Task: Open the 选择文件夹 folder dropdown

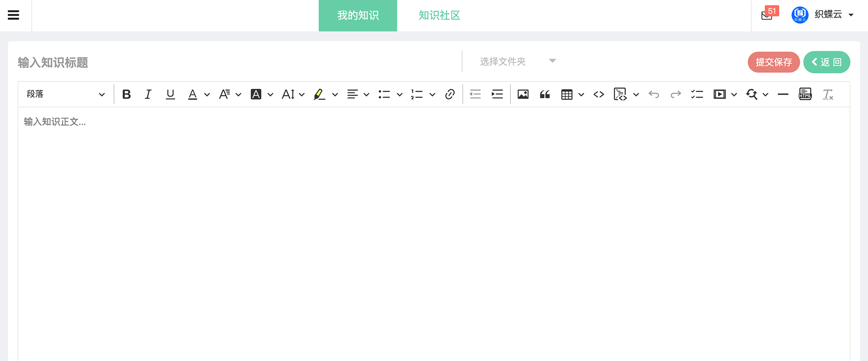Action: (518, 61)
